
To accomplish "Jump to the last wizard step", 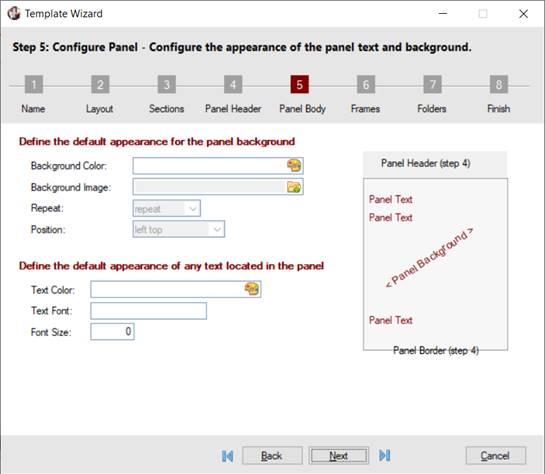I will pyautogui.click(x=385, y=455).
